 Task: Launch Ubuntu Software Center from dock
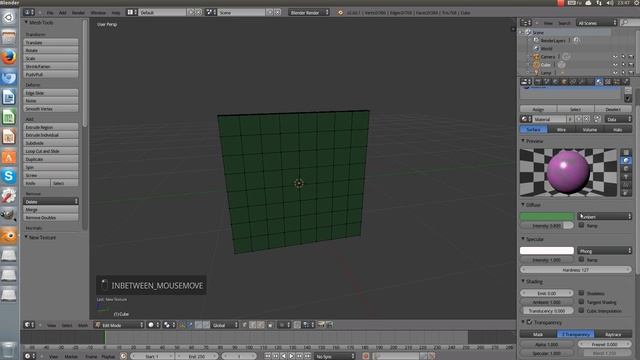[9, 156]
